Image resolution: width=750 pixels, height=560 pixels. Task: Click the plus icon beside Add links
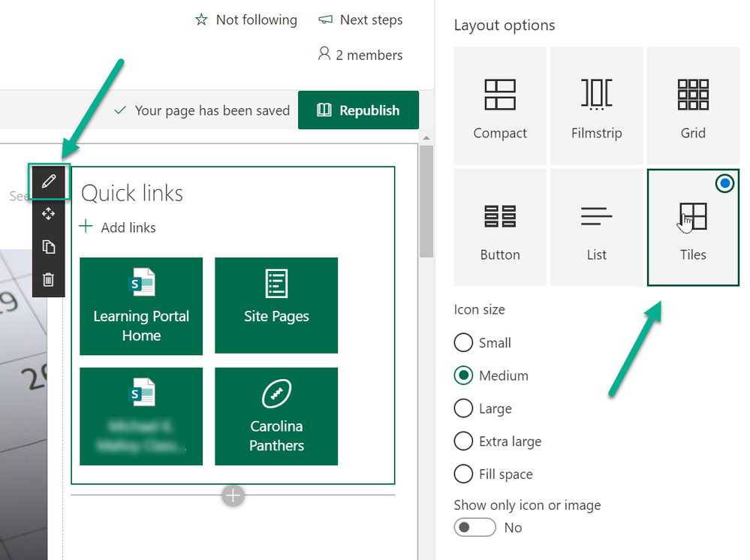click(86, 226)
